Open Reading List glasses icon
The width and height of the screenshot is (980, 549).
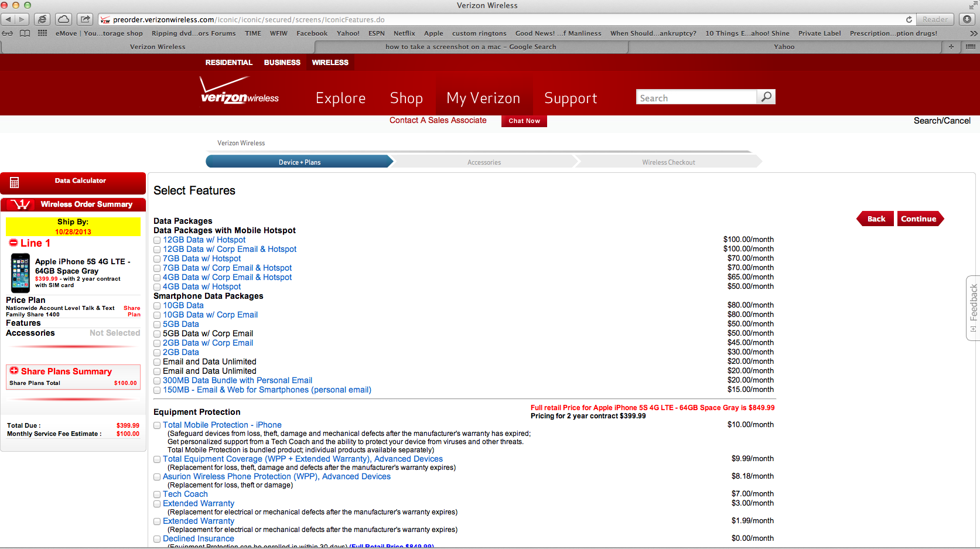tap(8, 33)
